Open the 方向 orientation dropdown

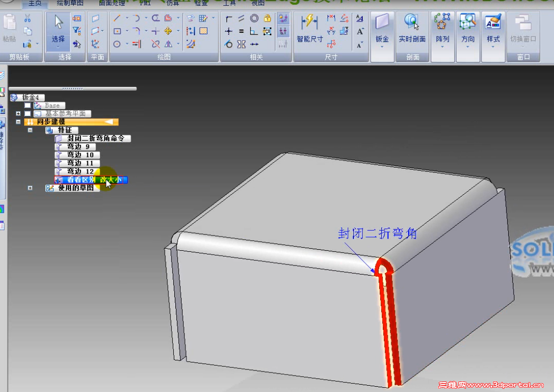[468, 47]
